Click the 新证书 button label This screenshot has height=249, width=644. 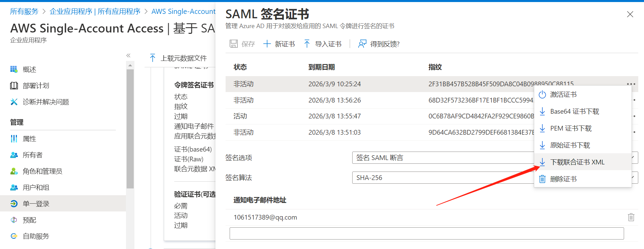[285, 44]
